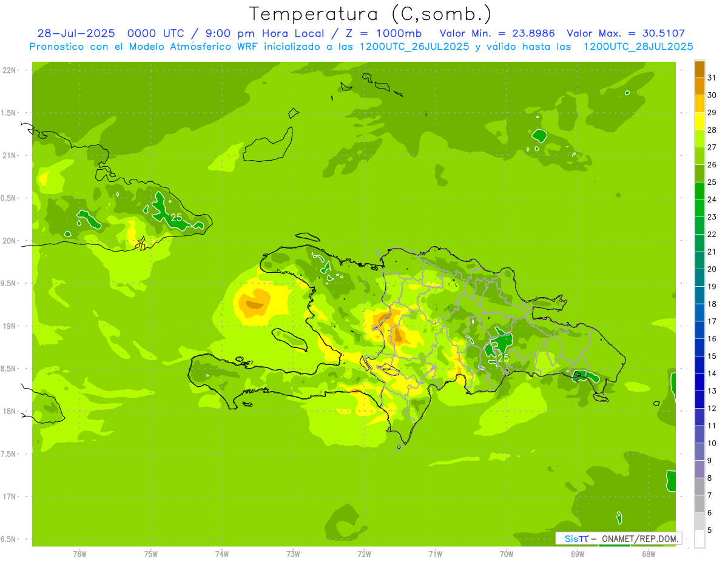Screen dimensions: 728x562
Task: Click the '75W' longitude axis label
Action: tap(151, 554)
